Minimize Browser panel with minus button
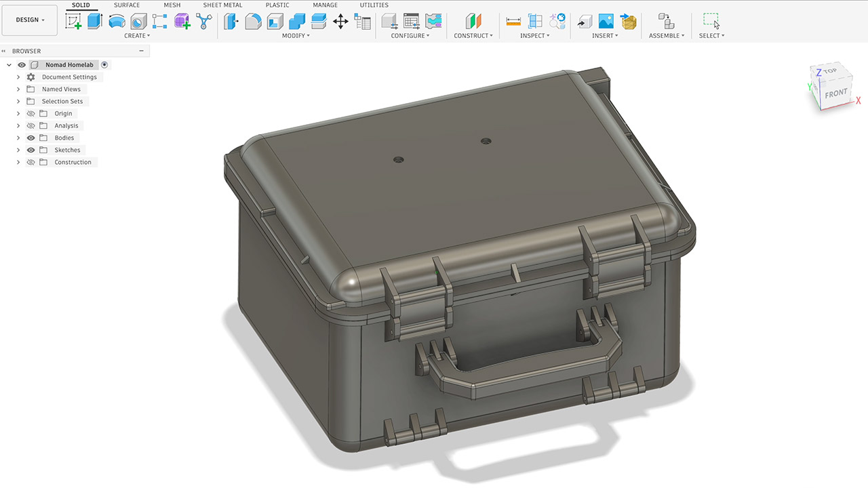868x488 pixels. click(141, 52)
